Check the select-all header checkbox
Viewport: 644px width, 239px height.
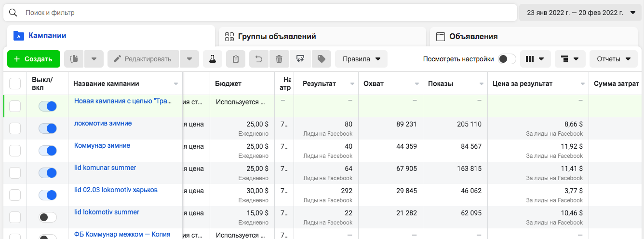click(15, 84)
